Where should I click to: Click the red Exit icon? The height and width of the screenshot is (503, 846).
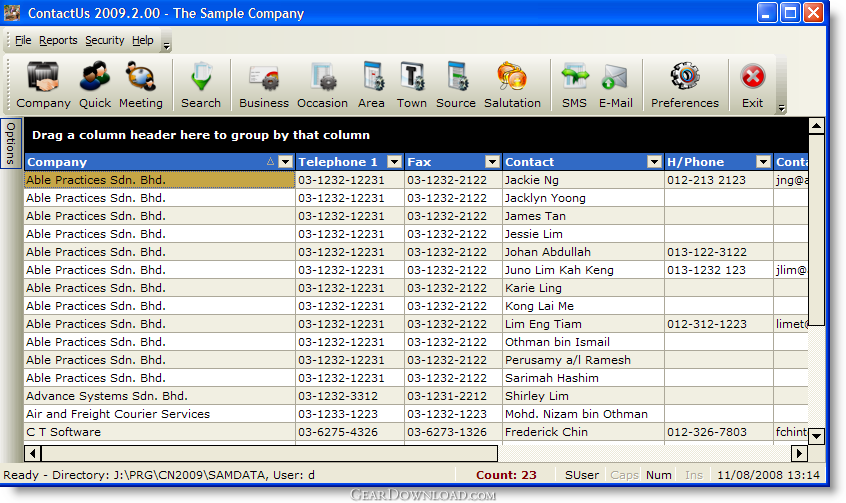tap(753, 85)
